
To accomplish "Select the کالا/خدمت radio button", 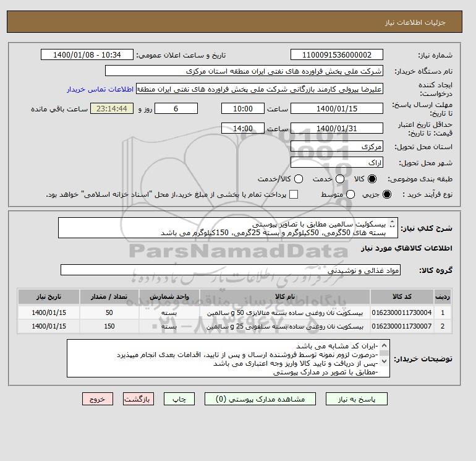I will click(299, 179).
